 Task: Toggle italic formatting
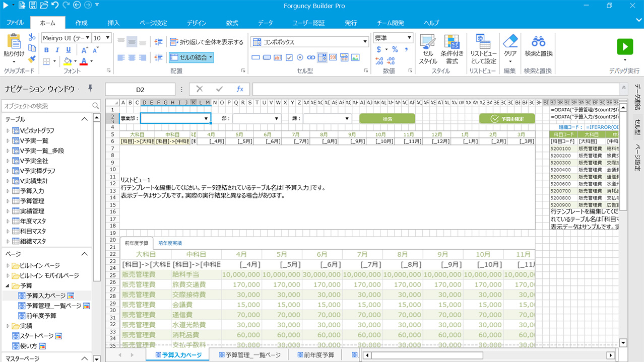[57, 50]
